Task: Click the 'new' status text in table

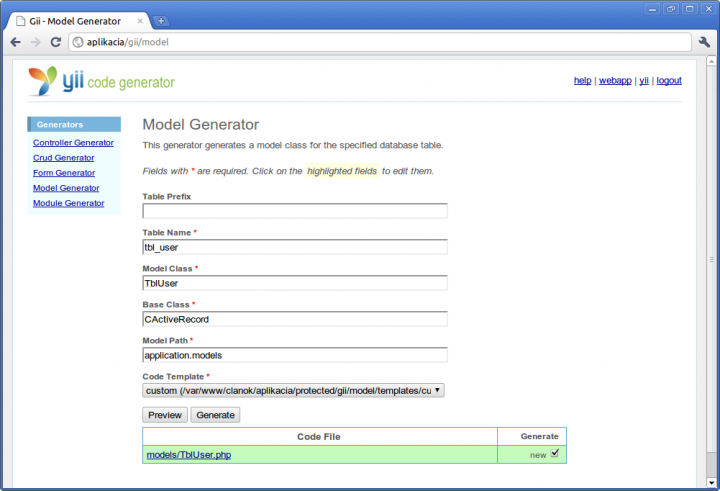Action: (x=538, y=455)
